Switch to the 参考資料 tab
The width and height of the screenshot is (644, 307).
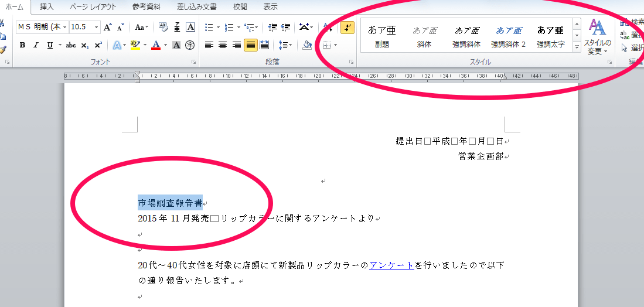coord(146,6)
